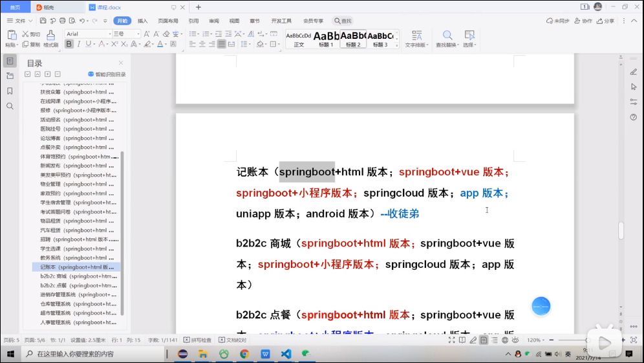Apply the Heading 1 style
This screenshot has width=644, height=363.
point(326,39)
